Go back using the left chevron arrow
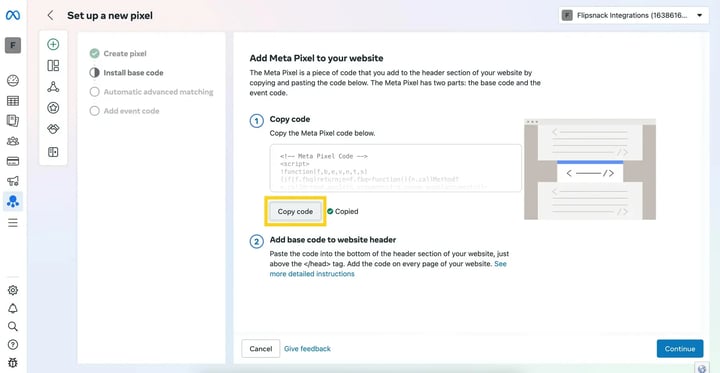 click(x=51, y=15)
